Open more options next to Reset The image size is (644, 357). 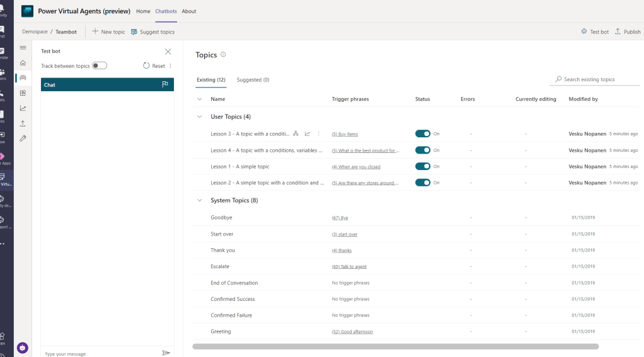pyautogui.click(x=170, y=66)
